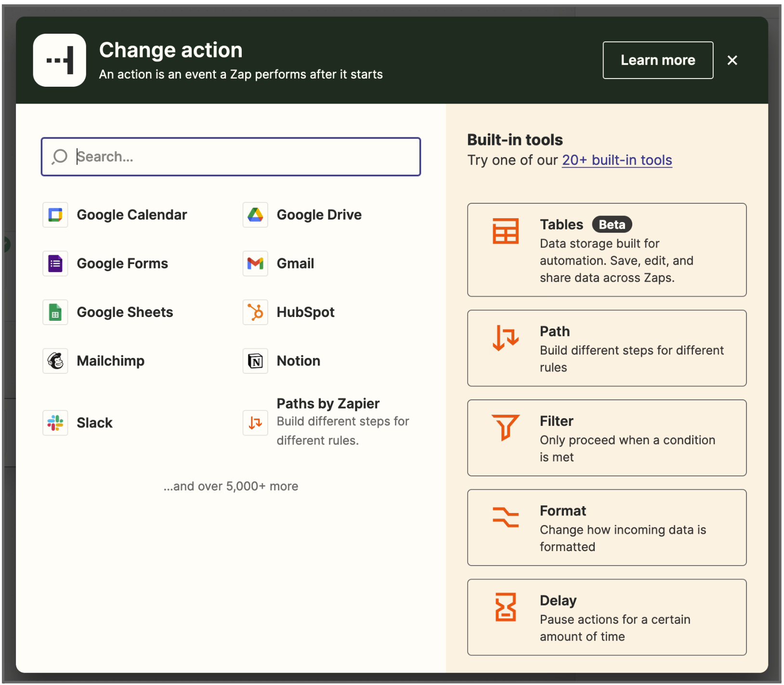784x685 pixels.
Task: Choose the Path built-in tool title
Action: coord(555,331)
